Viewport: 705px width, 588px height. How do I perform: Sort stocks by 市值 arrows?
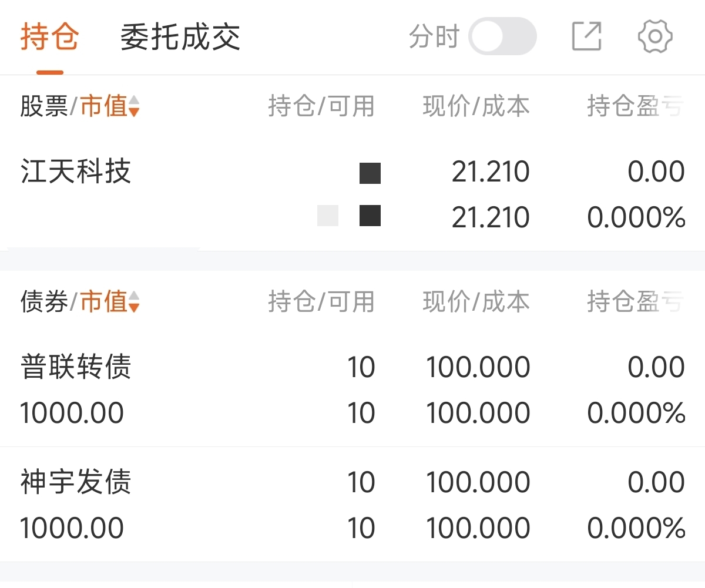134,106
